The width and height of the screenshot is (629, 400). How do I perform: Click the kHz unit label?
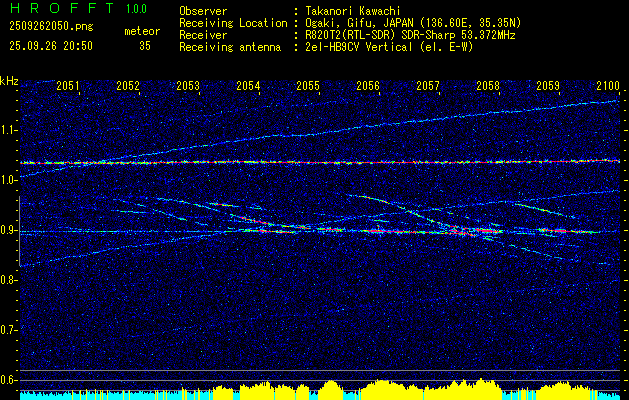pyautogui.click(x=9, y=81)
